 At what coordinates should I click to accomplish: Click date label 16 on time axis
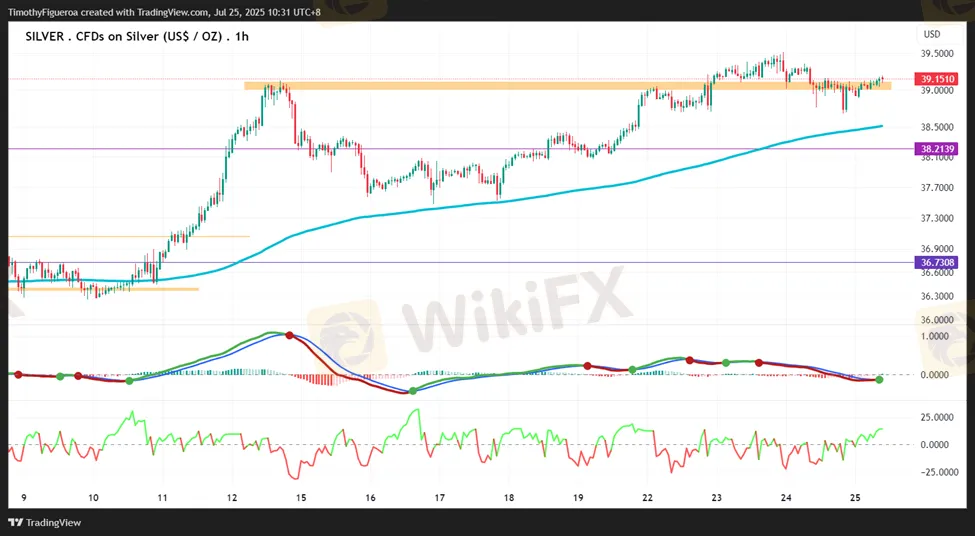click(371, 498)
